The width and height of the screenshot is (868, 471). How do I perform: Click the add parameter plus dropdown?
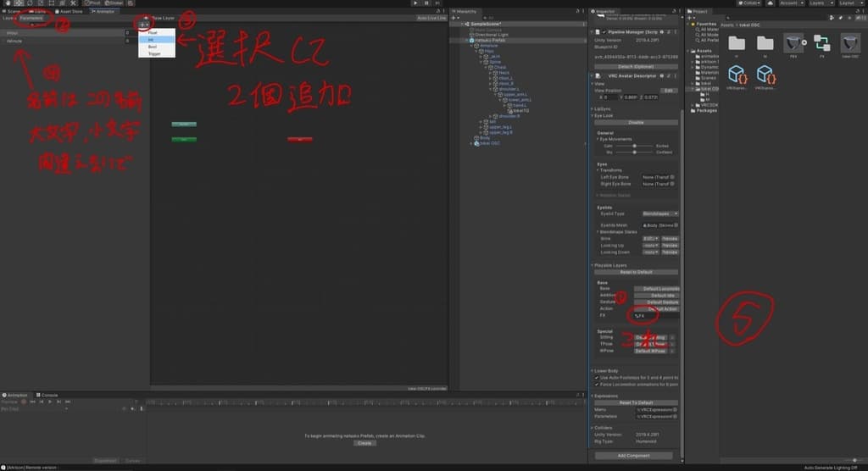[145, 24]
